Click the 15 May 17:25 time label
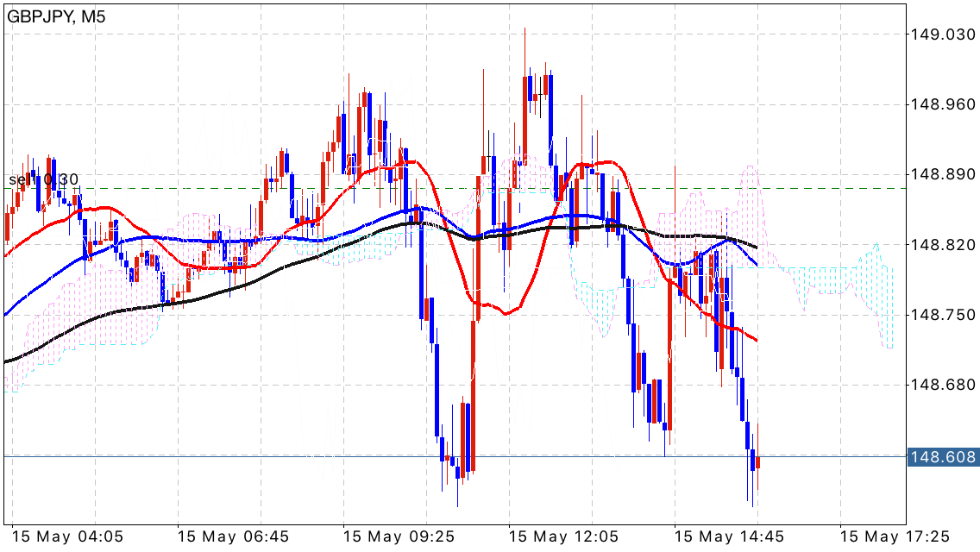The width and height of the screenshot is (980, 552). click(895, 536)
